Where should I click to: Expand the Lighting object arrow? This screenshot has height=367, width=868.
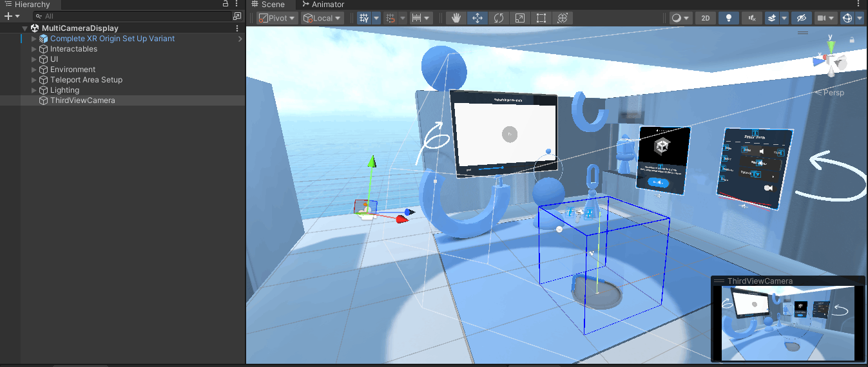pyautogui.click(x=35, y=90)
